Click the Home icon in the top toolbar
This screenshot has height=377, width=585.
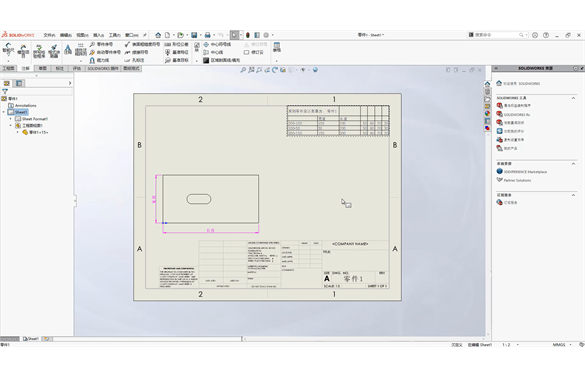[158, 35]
